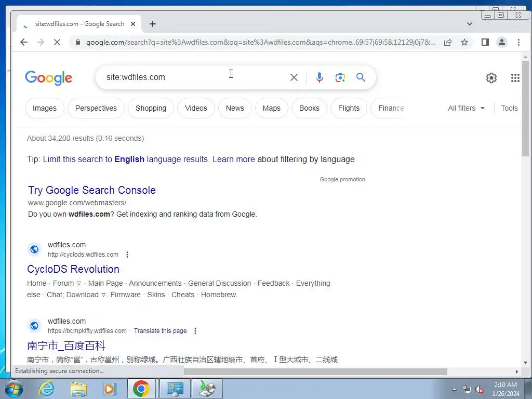The image size is (532, 399).
Task: Open more options for cyclods.wdfiles.com result
Action: (127, 255)
